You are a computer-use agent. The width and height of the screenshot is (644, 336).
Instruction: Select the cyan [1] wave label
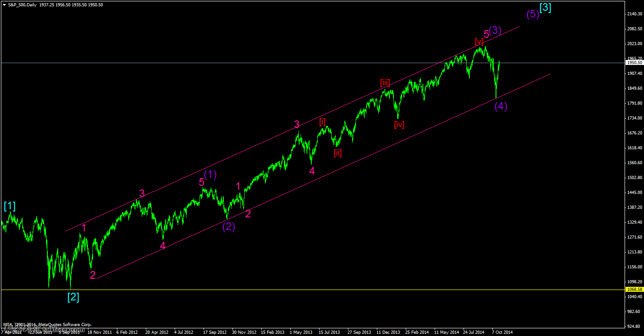[x=9, y=206]
